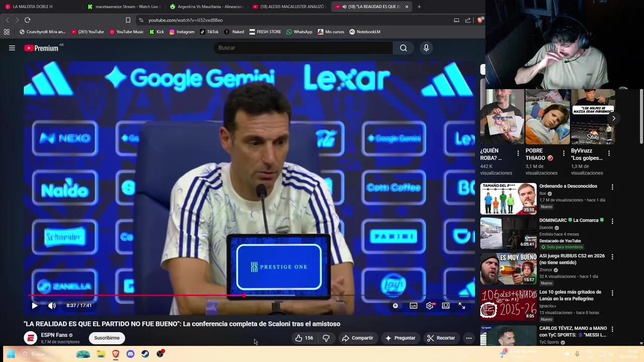Show next Shorts with the chevron arrow
Image resolution: width=644 pixels, height=362 pixels.
[613, 119]
